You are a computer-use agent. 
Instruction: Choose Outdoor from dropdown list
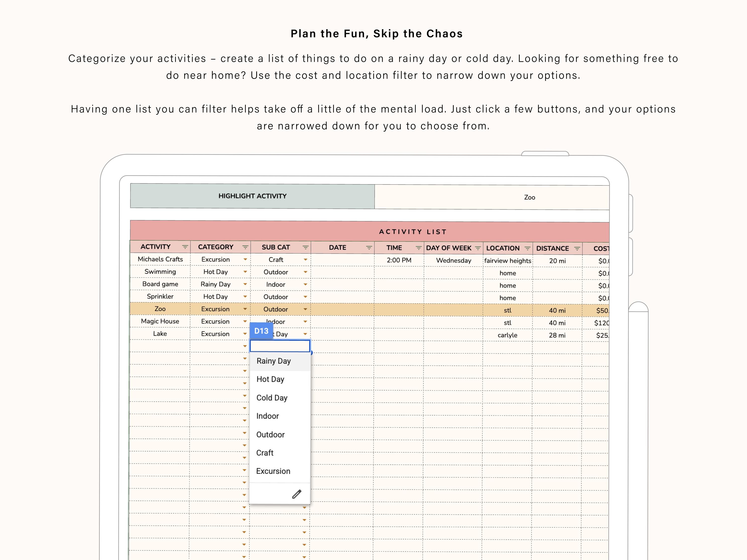280,435
